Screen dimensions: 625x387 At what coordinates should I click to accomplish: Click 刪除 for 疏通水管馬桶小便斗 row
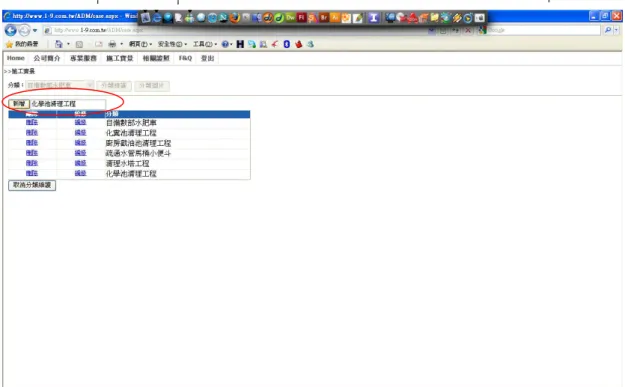(32, 153)
